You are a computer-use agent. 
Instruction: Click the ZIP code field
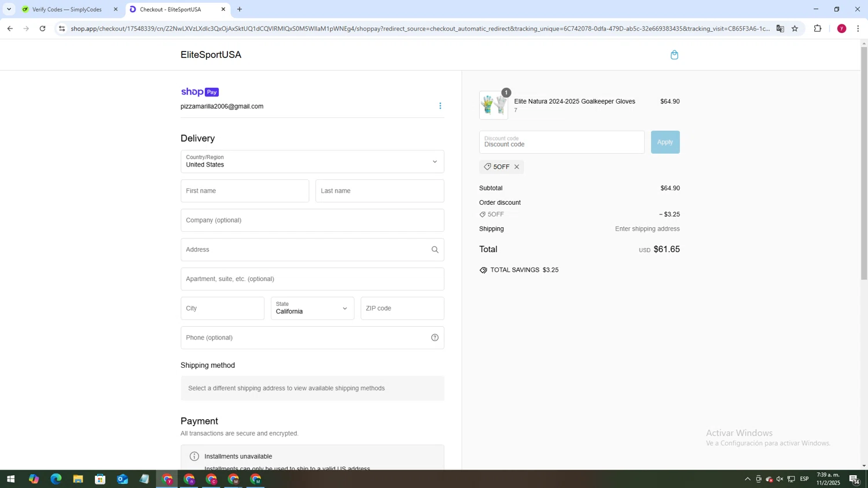[x=402, y=308]
